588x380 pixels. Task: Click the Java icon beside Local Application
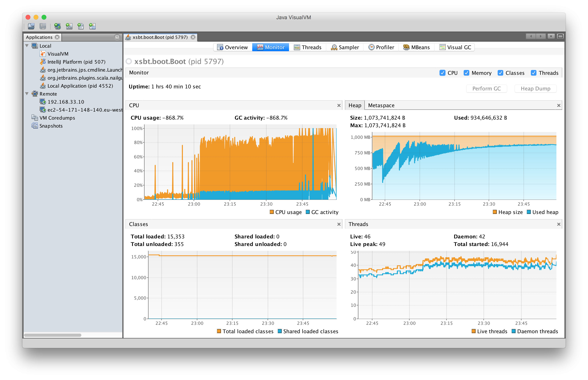[x=43, y=86]
